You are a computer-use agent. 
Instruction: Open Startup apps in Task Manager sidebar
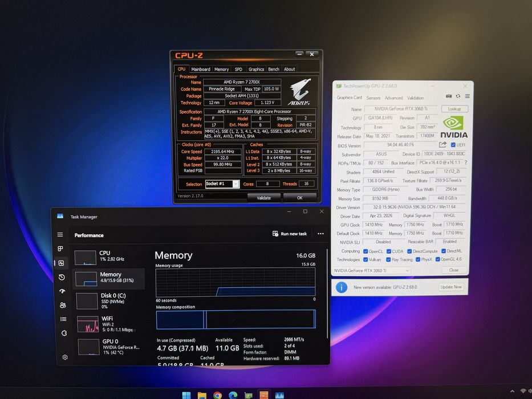pos(62,291)
